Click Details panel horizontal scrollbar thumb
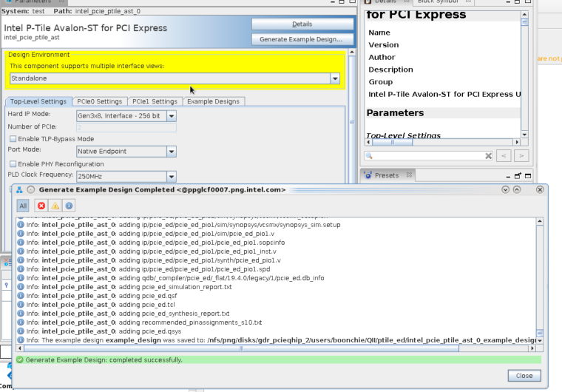 tap(392, 142)
